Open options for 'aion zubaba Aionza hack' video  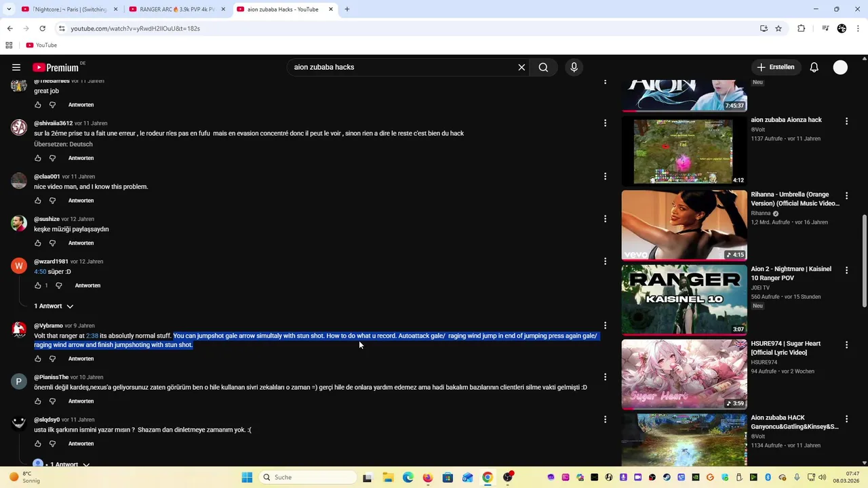coord(846,121)
